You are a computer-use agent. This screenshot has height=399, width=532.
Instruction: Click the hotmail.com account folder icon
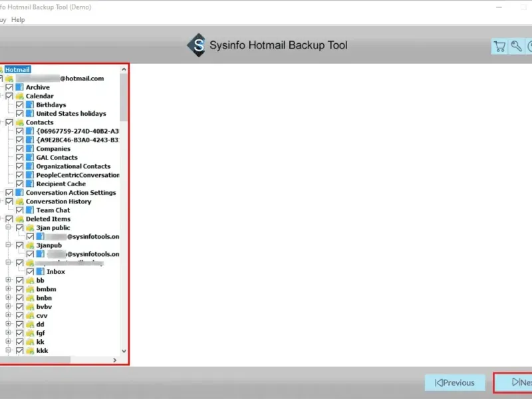point(9,78)
